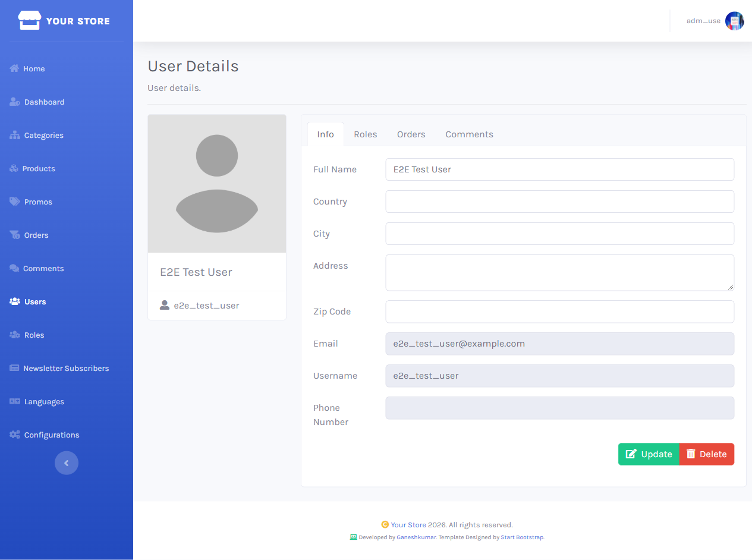Viewport: 752px width, 560px height.
Task: Collapse the sidebar with the chevron toggle
Action: click(x=67, y=463)
